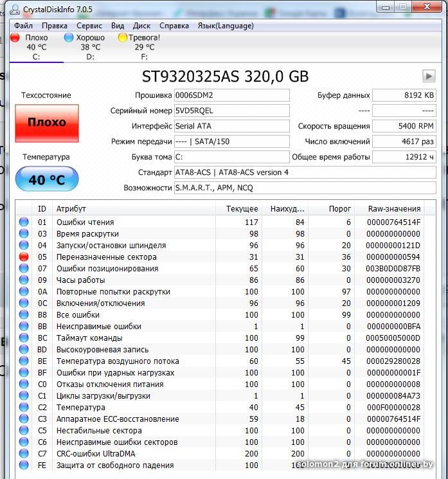Click the Raw-значения column header
The height and width of the screenshot is (479, 448).
tap(390, 209)
